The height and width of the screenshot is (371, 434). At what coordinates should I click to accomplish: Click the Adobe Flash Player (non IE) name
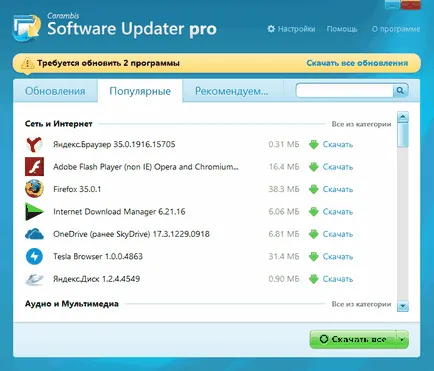(x=146, y=167)
